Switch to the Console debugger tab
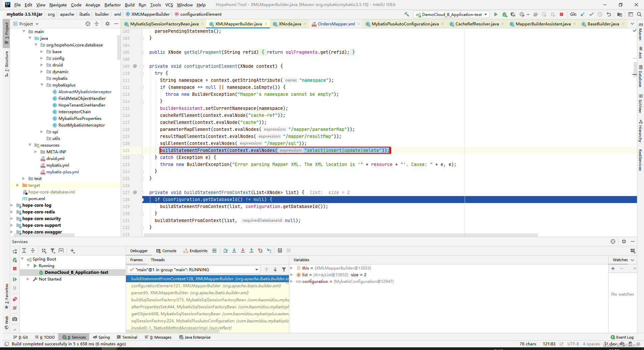Image resolution: width=644 pixels, height=350 pixels. coord(166,251)
